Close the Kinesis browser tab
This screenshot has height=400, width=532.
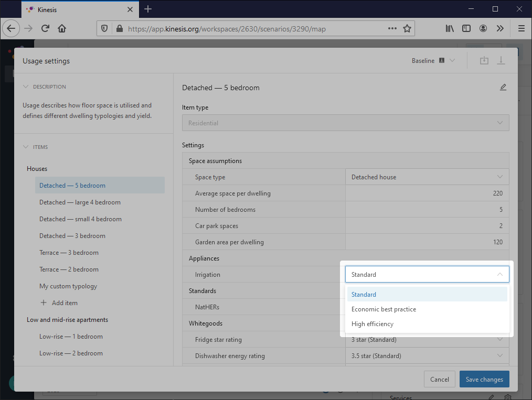130,9
